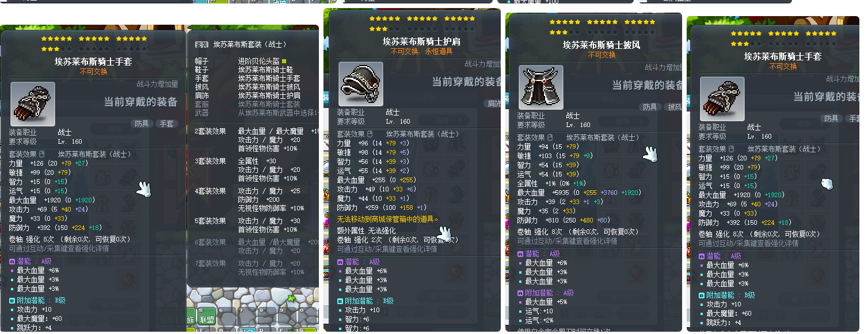
Task: Click the knight shoulder armor item icon
Action: pos(361,84)
